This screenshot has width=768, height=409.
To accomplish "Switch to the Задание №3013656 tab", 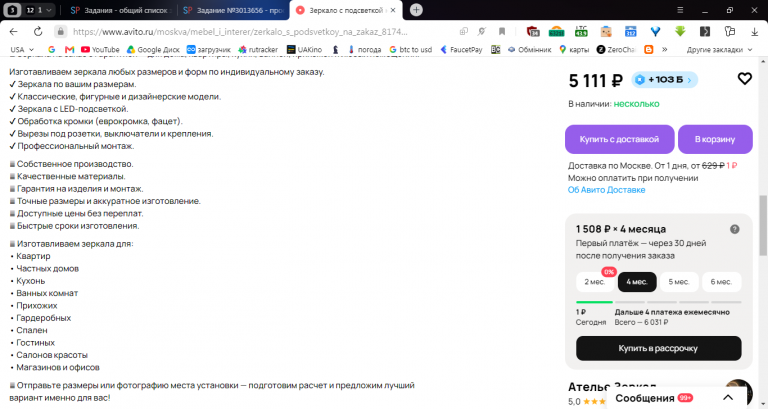I will tap(233, 10).
